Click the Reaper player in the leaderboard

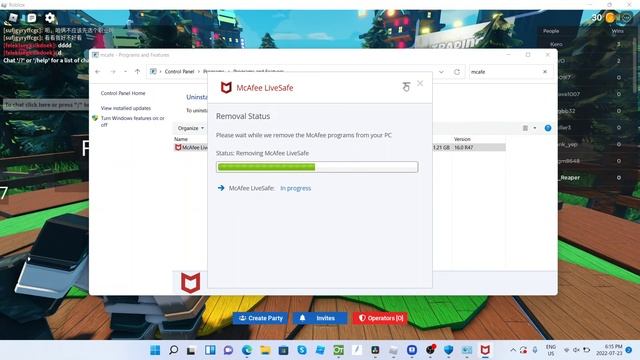pyautogui.click(x=570, y=178)
